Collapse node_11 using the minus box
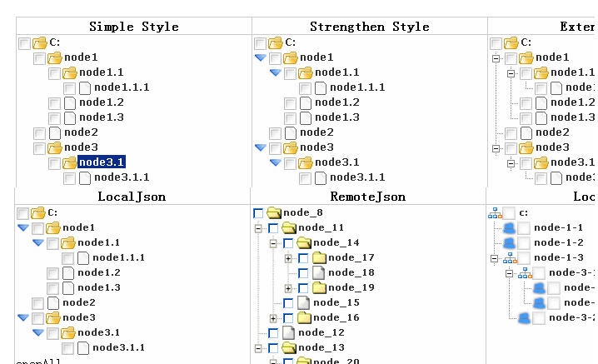598x364 pixels. (x=259, y=228)
